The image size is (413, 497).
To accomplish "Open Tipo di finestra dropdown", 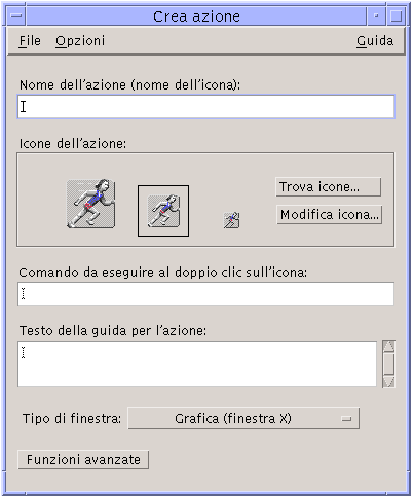I will point(244,418).
